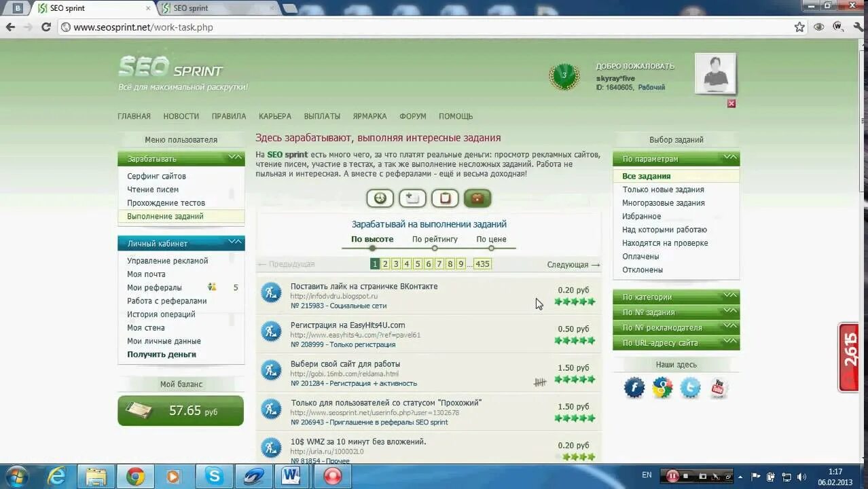Click the Windows Start button

click(16, 475)
